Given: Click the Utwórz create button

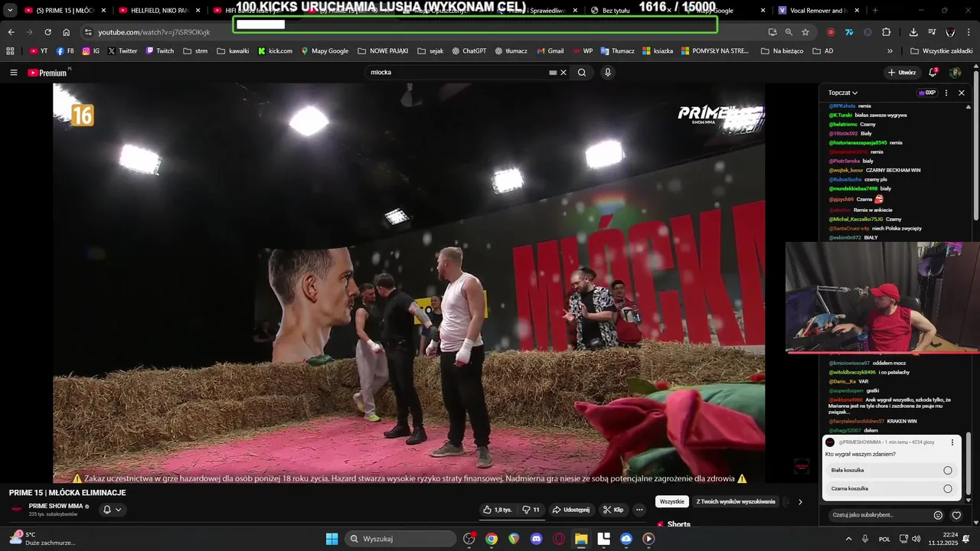Looking at the screenshot, I should point(902,73).
